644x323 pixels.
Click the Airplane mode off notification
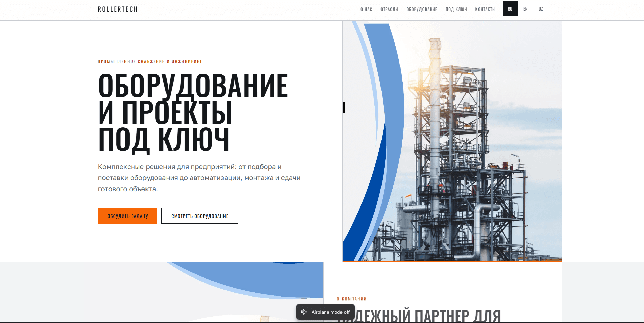(326, 312)
